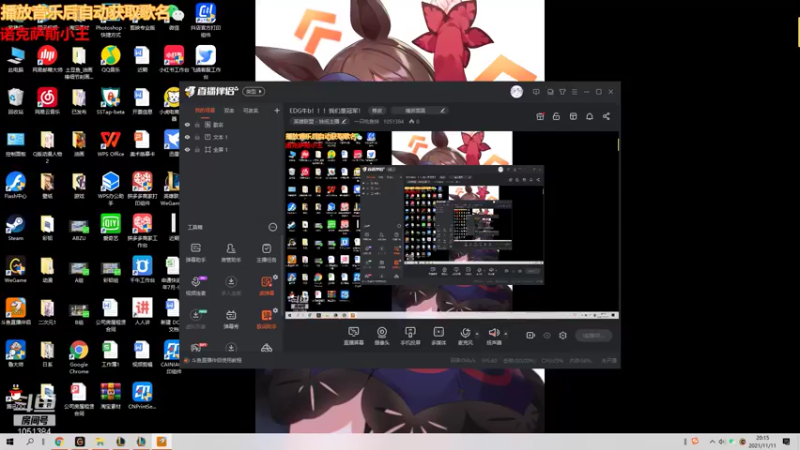800x450 pixels.
Task: Toggle lock on the 全屏 1 source
Action: 197,149
